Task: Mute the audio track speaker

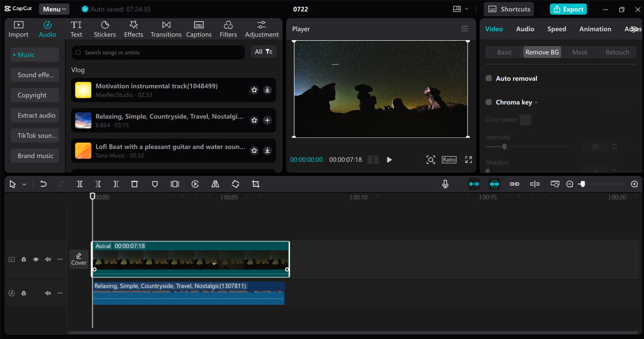Action: [x=48, y=293]
